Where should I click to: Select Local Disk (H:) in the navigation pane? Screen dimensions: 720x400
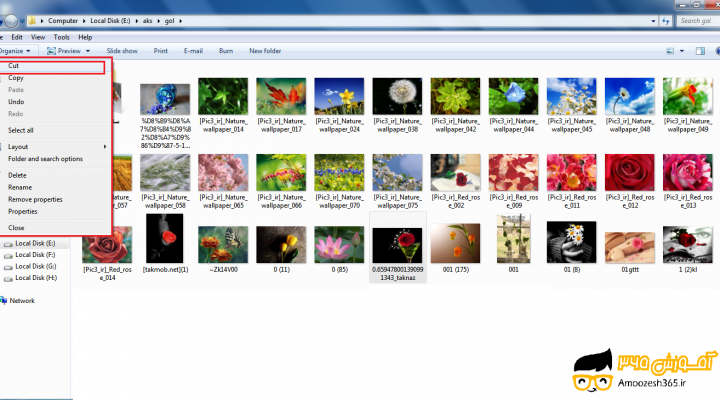pos(35,278)
